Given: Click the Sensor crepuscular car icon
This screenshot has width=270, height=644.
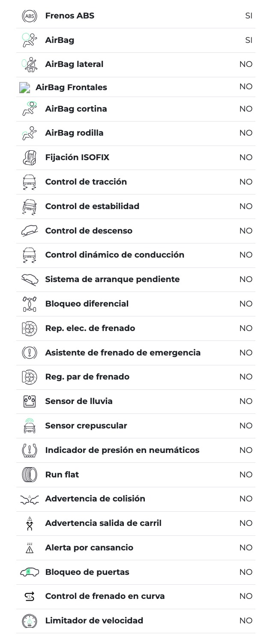Looking at the screenshot, I should [x=29, y=425].
